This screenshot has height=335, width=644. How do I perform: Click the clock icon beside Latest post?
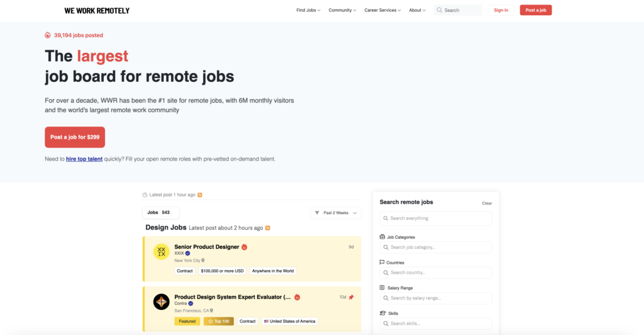click(x=145, y=195)
